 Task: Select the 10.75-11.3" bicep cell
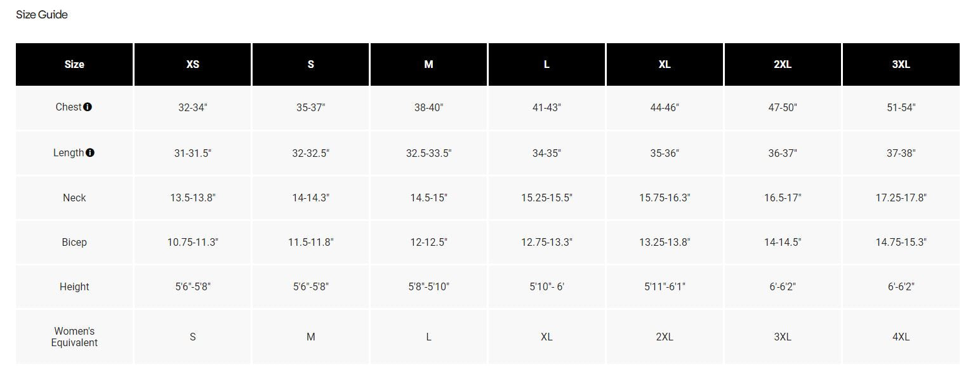(193, 242)
